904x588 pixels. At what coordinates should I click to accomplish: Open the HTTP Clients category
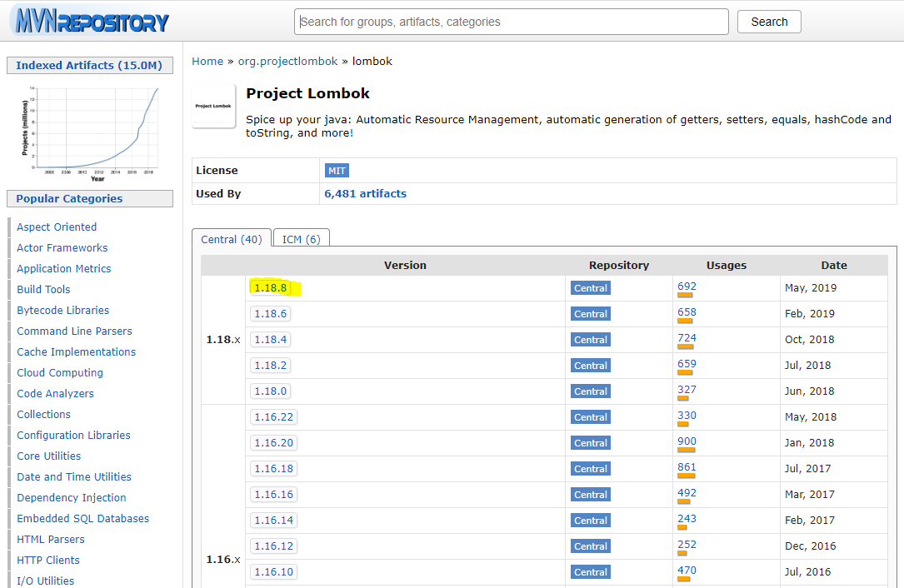tap(48, 560)
